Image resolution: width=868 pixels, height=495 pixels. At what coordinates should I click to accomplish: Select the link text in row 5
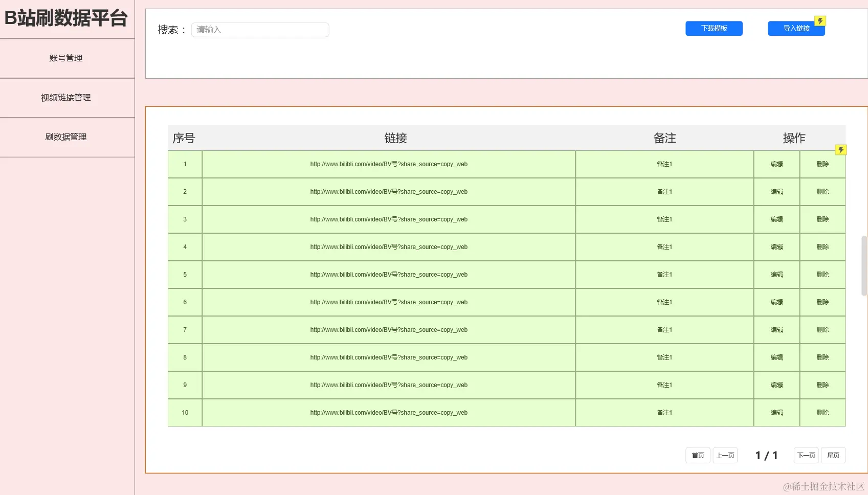point(389,275)
